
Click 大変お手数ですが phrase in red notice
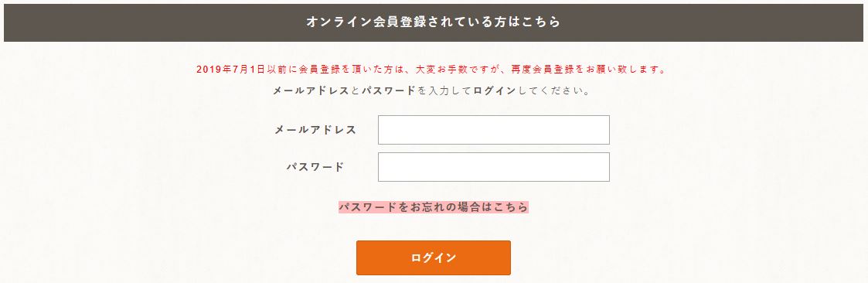tap(458, 70)
